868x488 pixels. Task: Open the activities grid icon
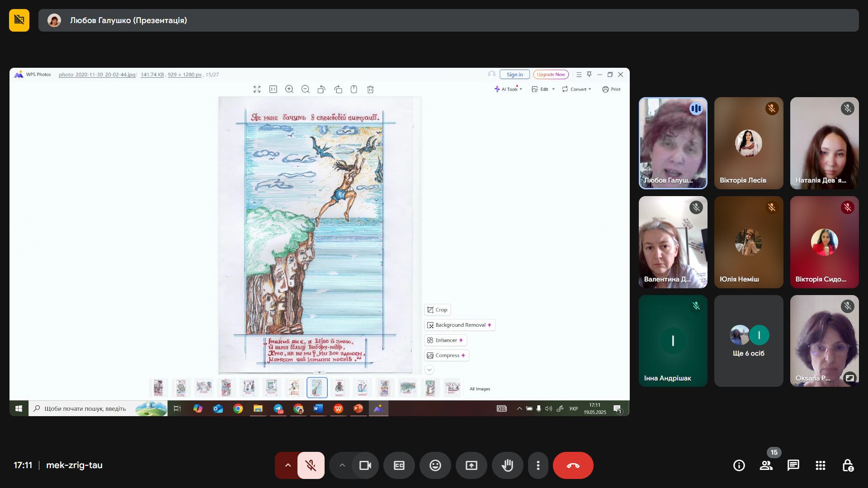click(821, 465)
